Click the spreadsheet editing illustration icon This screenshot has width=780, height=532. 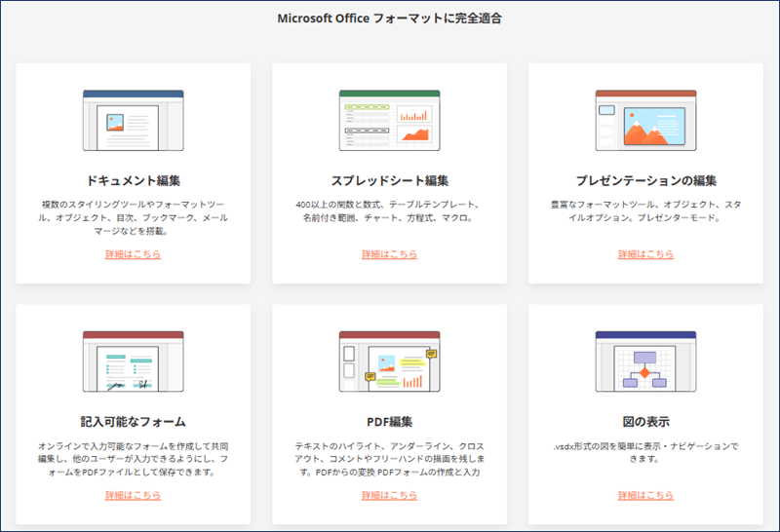pos(389,120)
